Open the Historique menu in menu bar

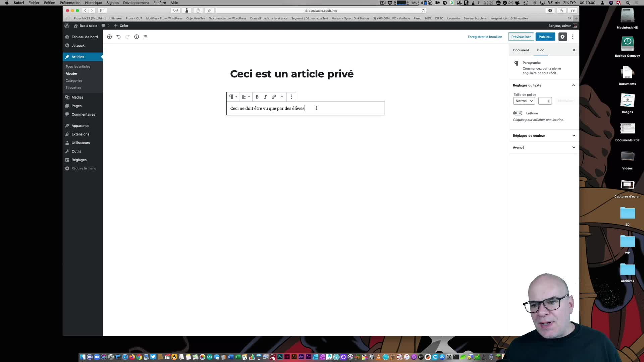tap(93, 3)
